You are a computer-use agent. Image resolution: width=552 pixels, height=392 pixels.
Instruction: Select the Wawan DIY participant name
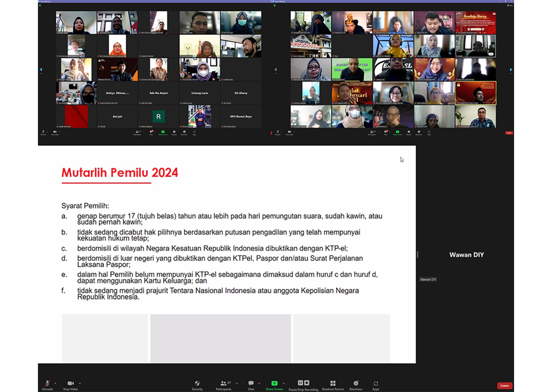coord(466,255)
